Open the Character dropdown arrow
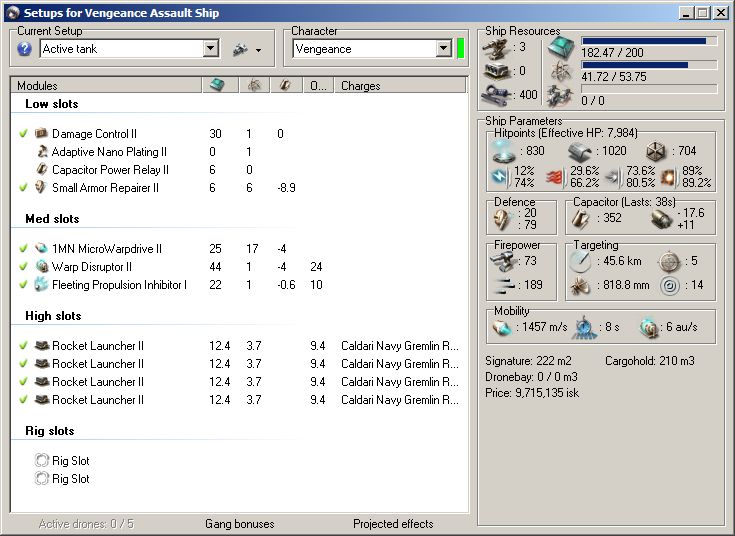 [x=443, y=48]
